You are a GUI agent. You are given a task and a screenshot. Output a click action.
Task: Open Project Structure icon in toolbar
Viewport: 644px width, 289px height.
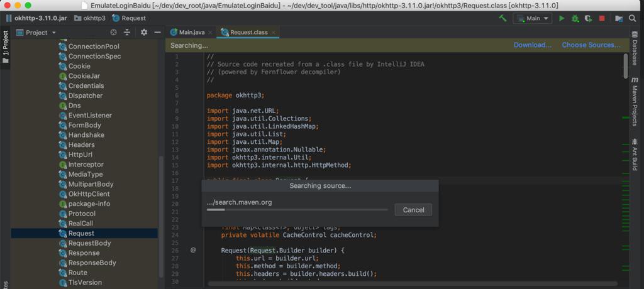tap(619, 18)
